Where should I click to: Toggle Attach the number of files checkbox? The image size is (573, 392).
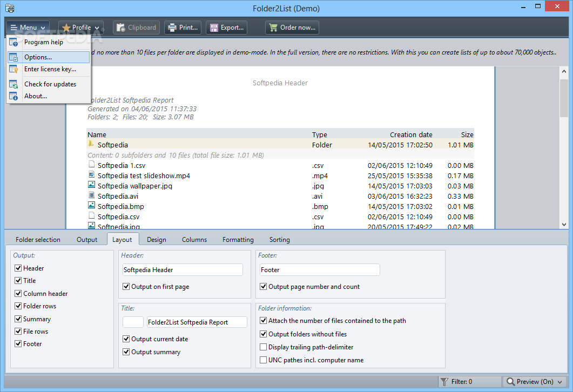click(x=263, y=321)
